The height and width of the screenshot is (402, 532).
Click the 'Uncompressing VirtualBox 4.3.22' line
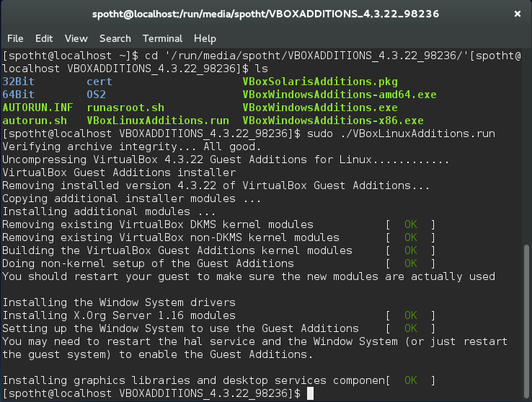pyautogui.click(x=226, y=160)
